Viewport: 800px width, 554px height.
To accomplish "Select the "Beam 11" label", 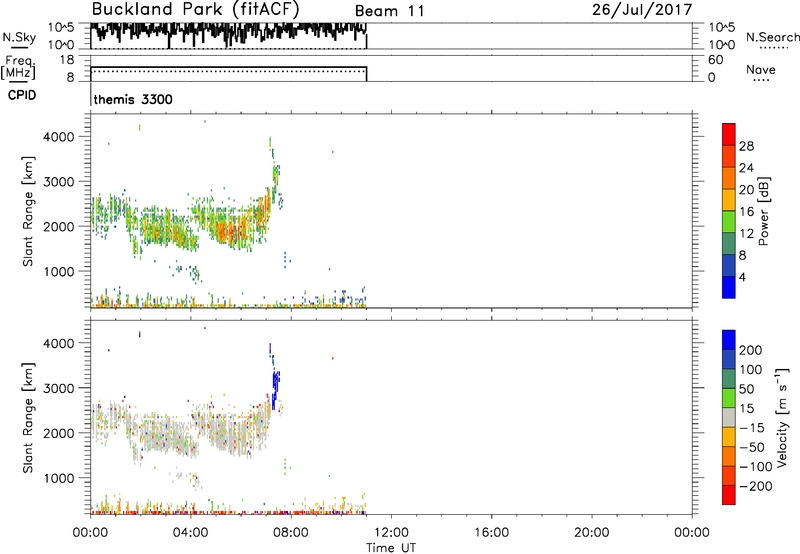I will [x=390, y=11].
